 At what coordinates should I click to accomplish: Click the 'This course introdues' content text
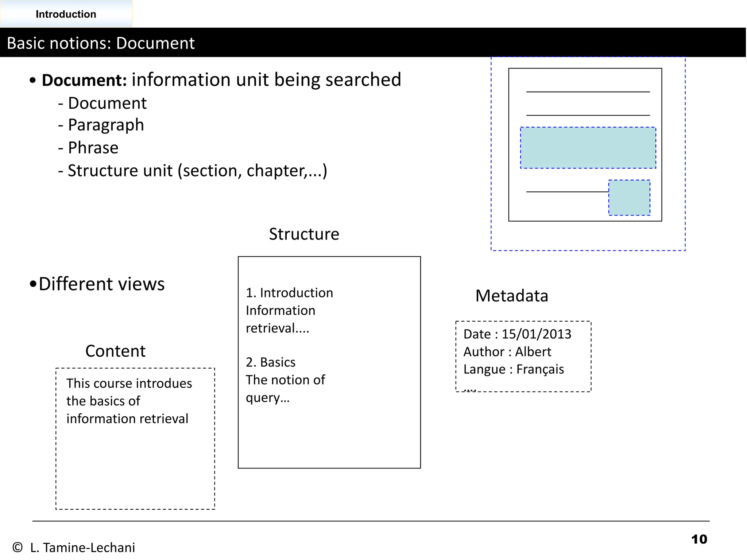(x=129, y=384)
